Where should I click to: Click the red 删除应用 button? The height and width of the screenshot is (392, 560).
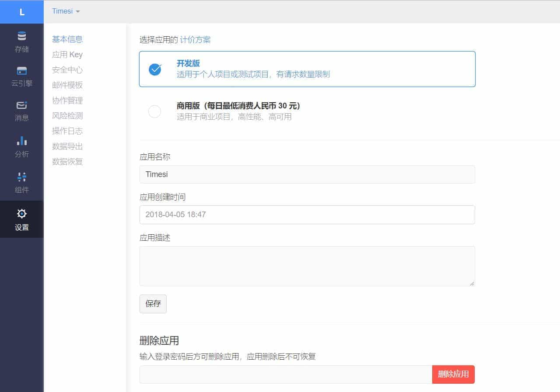point(453,375)
